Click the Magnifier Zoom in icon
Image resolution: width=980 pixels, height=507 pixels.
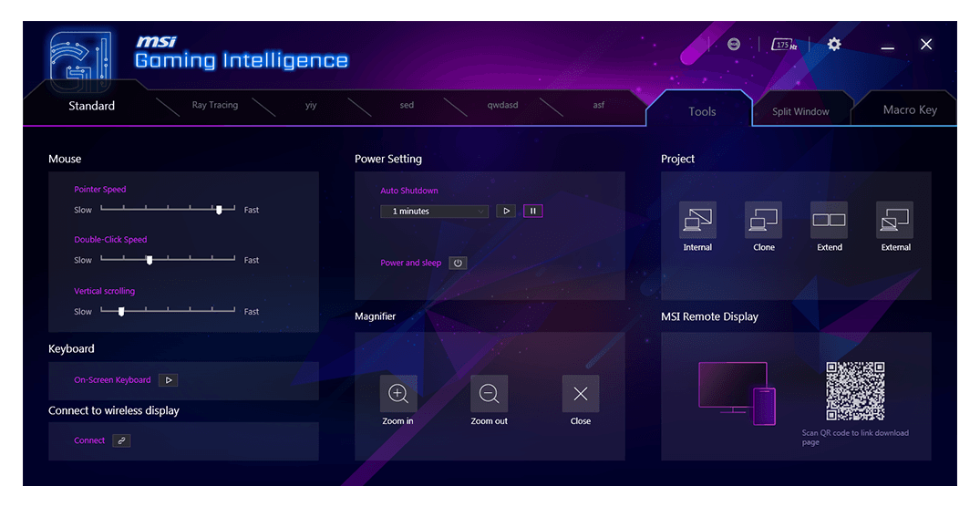pos(398,394)
